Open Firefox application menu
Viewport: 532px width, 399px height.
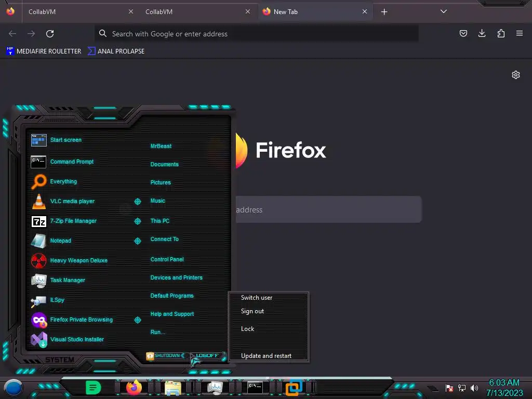click(x=520, y=33)
